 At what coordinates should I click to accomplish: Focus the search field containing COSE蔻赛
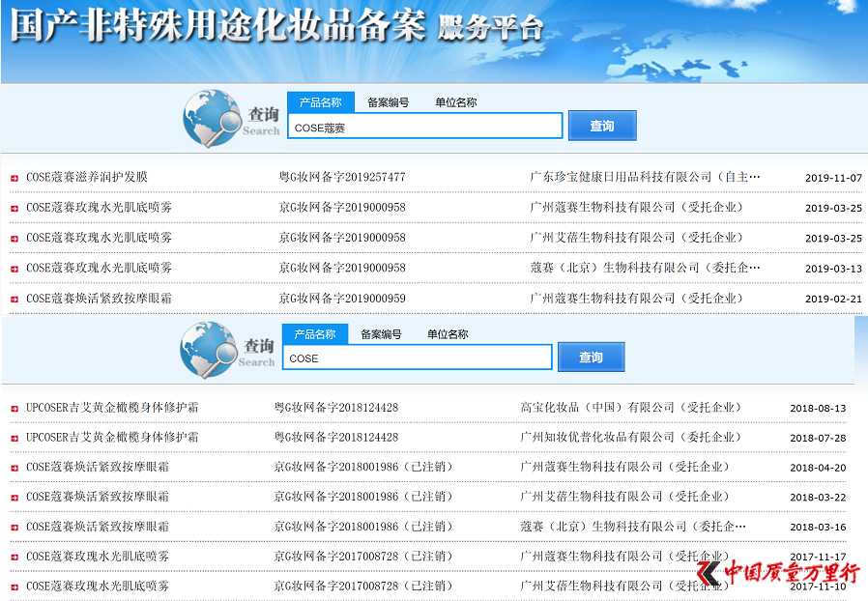pos(425,127)
